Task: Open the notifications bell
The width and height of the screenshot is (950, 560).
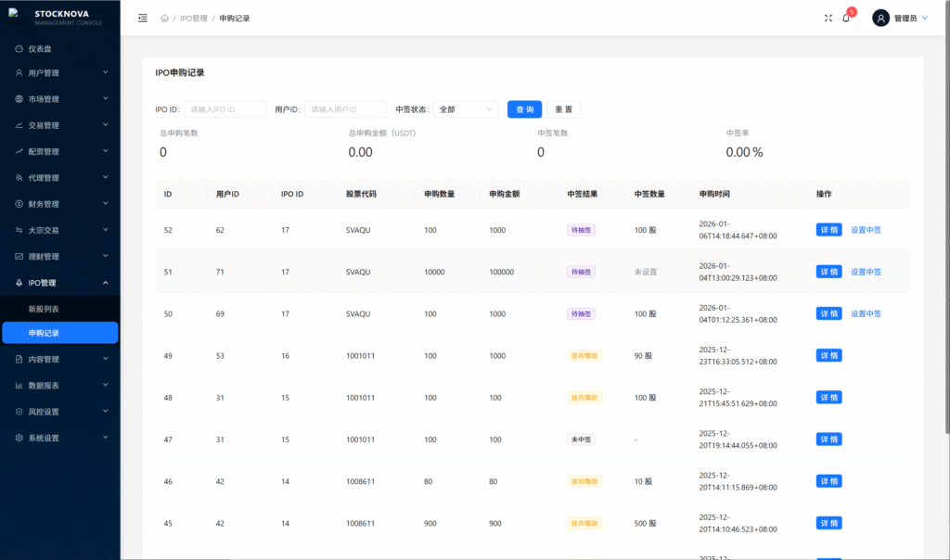Action: tap(846, 18)
